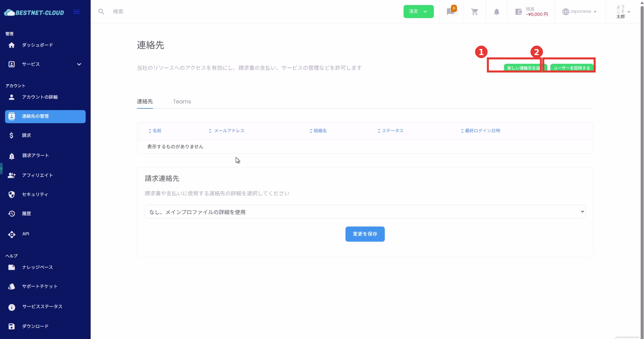Sort the table by メールアドレス column
644x339 pixels.
[229, 131]
